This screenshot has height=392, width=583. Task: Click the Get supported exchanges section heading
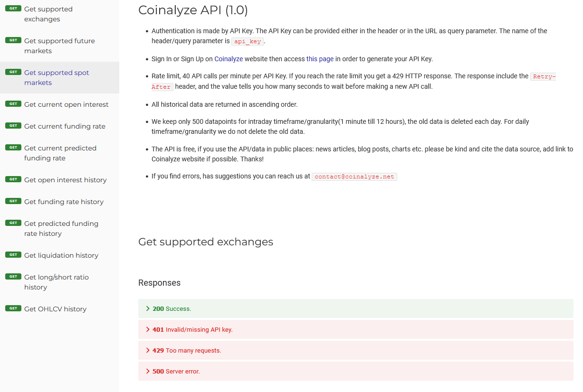click(x=206, y=242)
